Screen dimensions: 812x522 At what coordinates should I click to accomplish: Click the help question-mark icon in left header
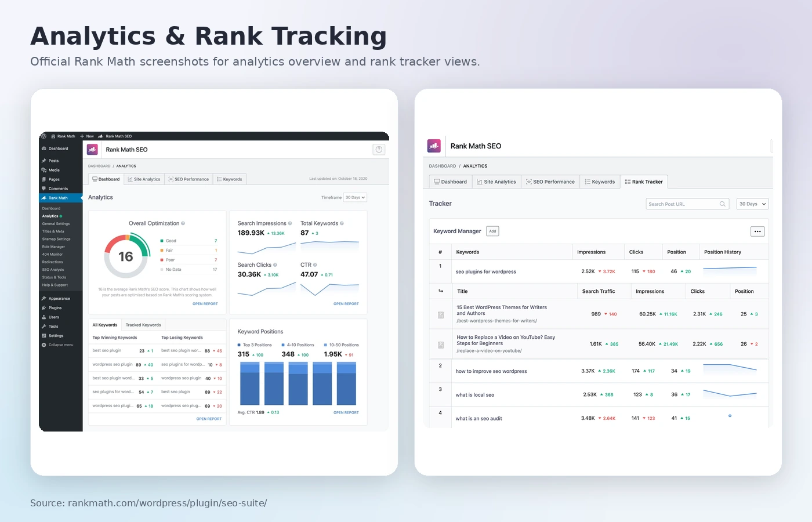click(x=379, y=150)
